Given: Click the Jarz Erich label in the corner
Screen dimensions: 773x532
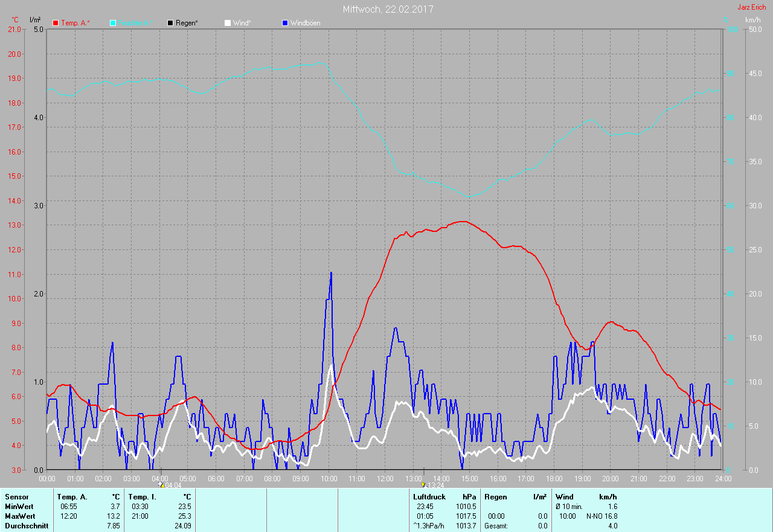Looking at the screenshot, I should point(751,7).
